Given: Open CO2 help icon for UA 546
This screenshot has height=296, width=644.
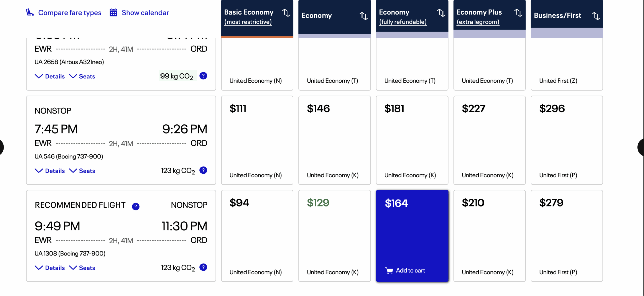Looking at the screenshot, I should pyautogui.click(x=203, y=170).
